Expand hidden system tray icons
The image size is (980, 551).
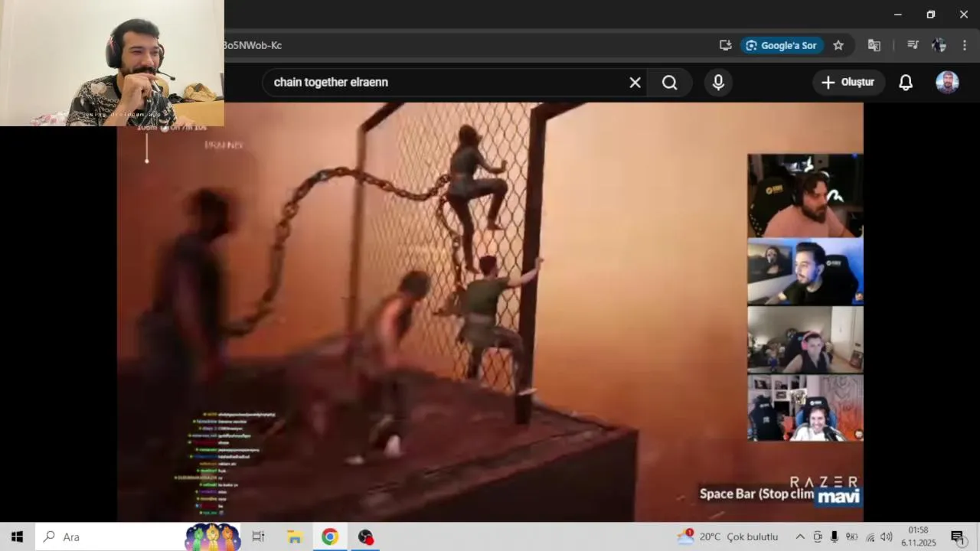point(800,536)
